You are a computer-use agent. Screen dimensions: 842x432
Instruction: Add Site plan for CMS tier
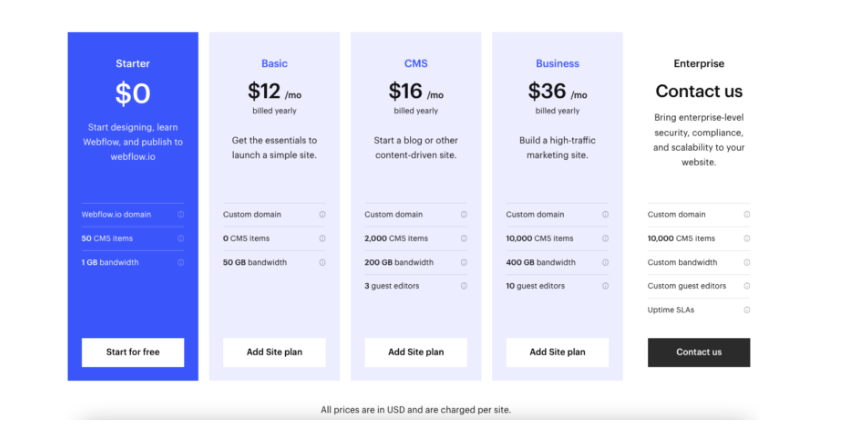tap(416, 352)
